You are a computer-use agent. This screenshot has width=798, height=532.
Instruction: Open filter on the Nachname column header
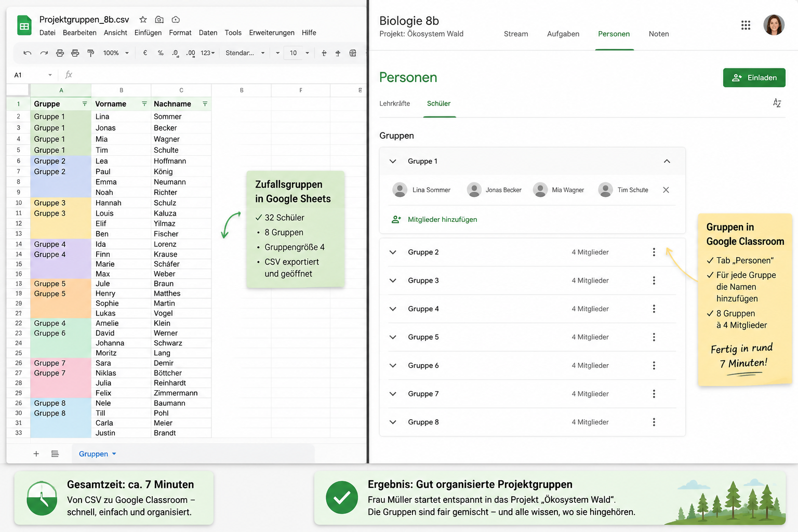[205, 104]
